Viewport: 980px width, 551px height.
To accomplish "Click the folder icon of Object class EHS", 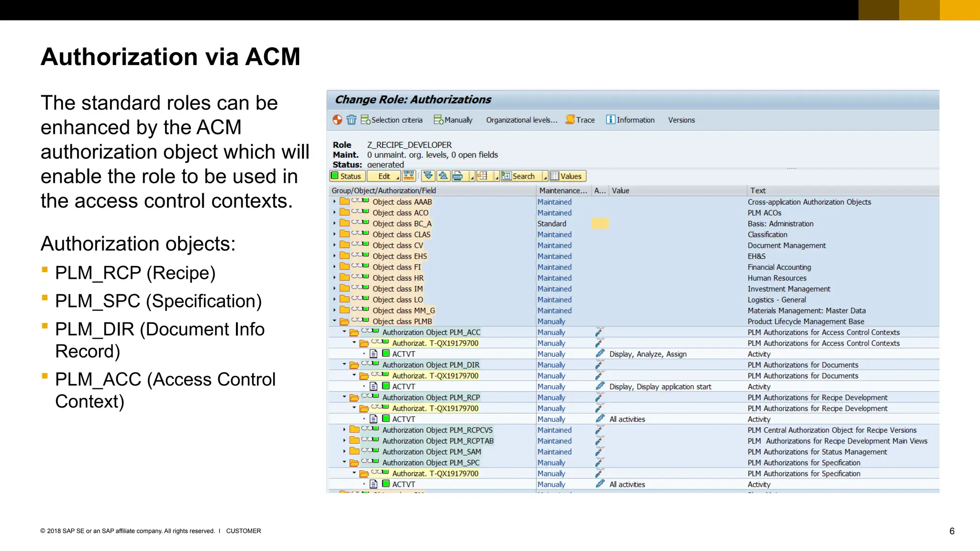I will tap(345, 256).
